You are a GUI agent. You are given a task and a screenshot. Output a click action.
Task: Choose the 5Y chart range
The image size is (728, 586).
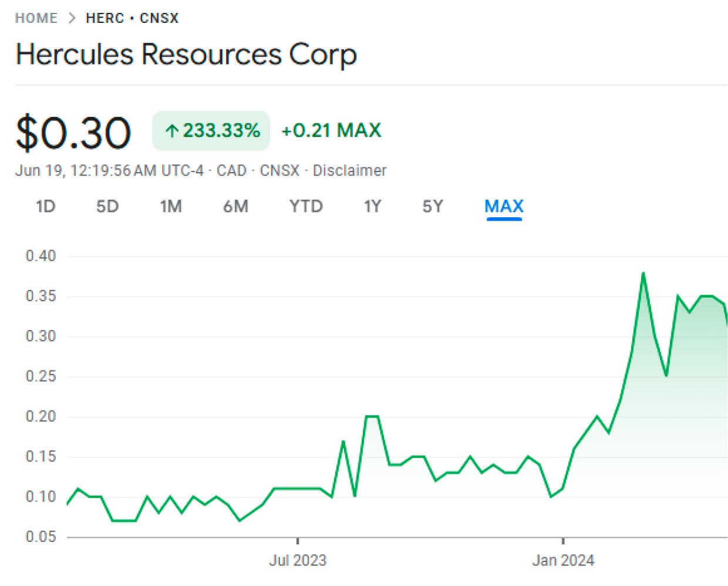click(x=433, y=207)
